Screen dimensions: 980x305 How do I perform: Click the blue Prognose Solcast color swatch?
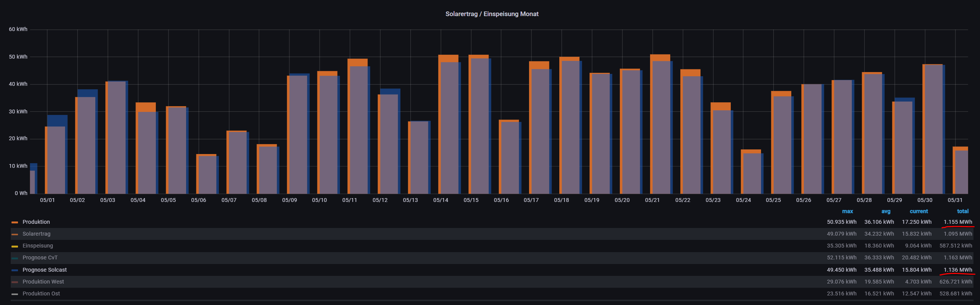pyautogui.click(x=15, y=270)
